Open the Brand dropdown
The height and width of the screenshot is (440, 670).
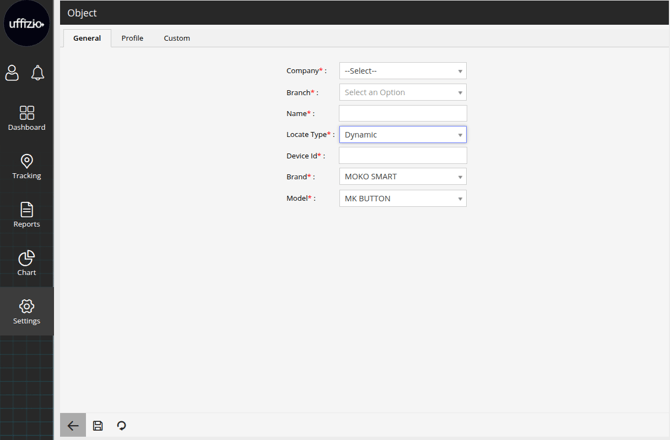(402, 177)
